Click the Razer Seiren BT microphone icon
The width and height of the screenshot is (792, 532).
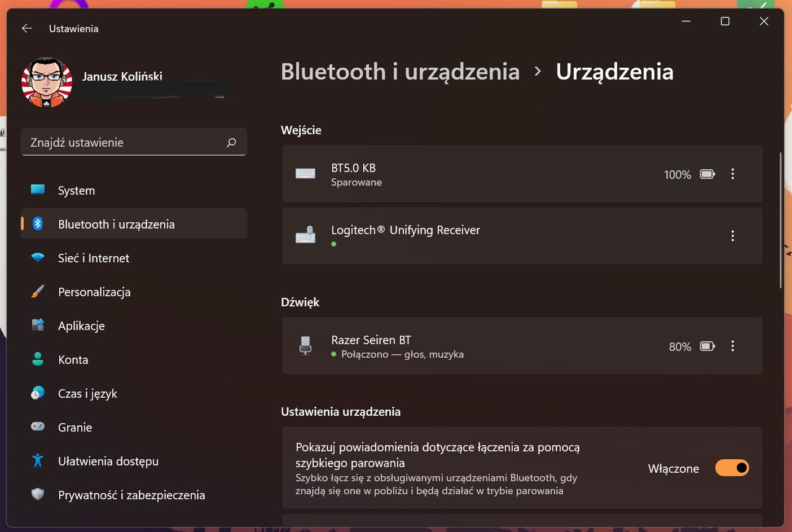click(x=305, y=345)
